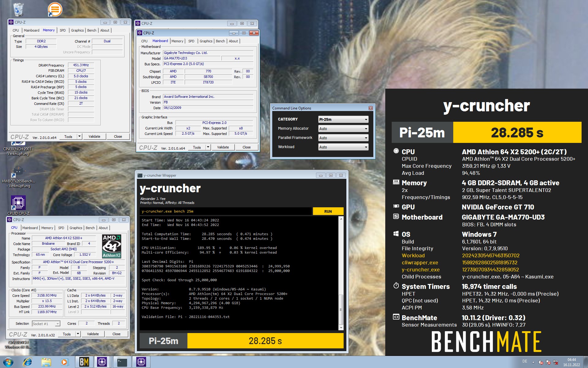Switch to BenchMate (BM) taskbar icon

pos(84,362)
